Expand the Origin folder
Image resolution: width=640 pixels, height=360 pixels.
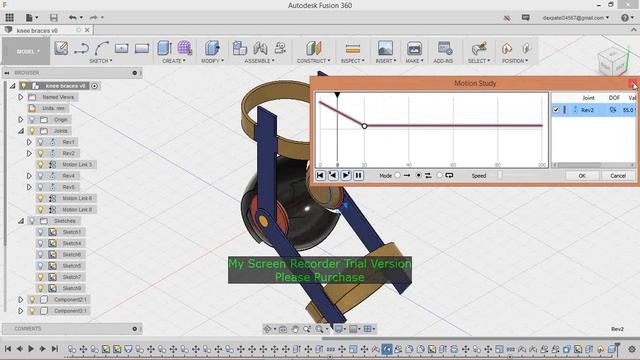(21, 120)
